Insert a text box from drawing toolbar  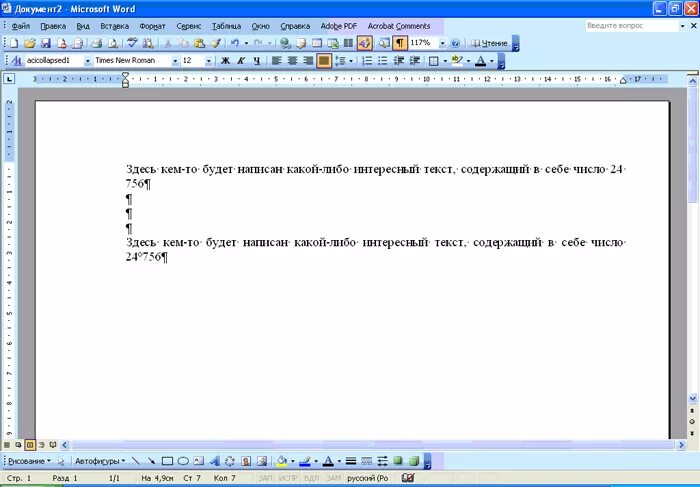tap(199, 461)
